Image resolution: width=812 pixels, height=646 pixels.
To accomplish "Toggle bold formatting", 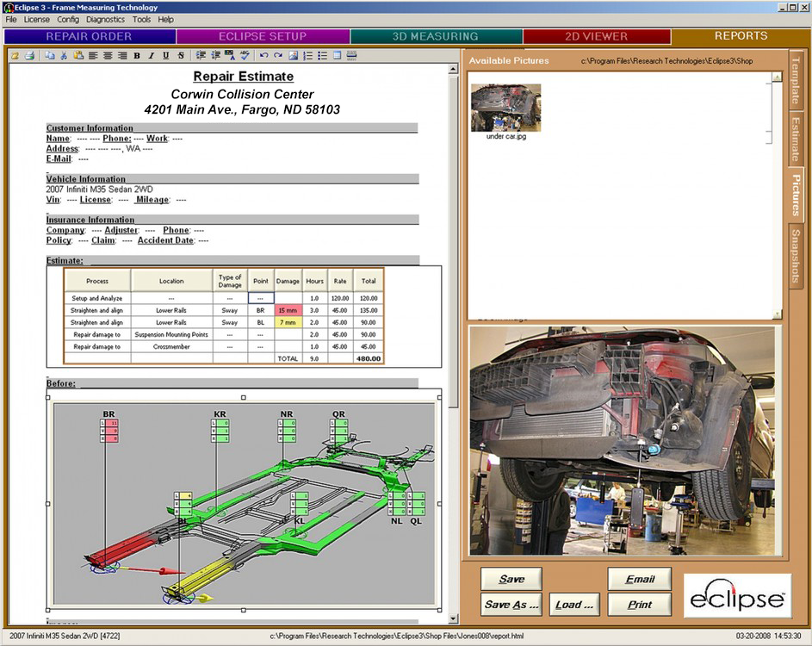I will 137,56.
